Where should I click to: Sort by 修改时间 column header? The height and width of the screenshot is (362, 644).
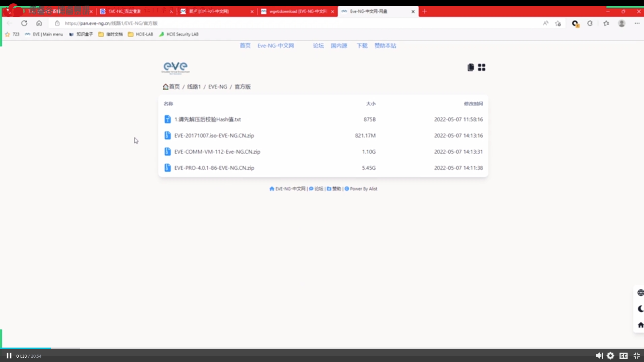[473, 104]
